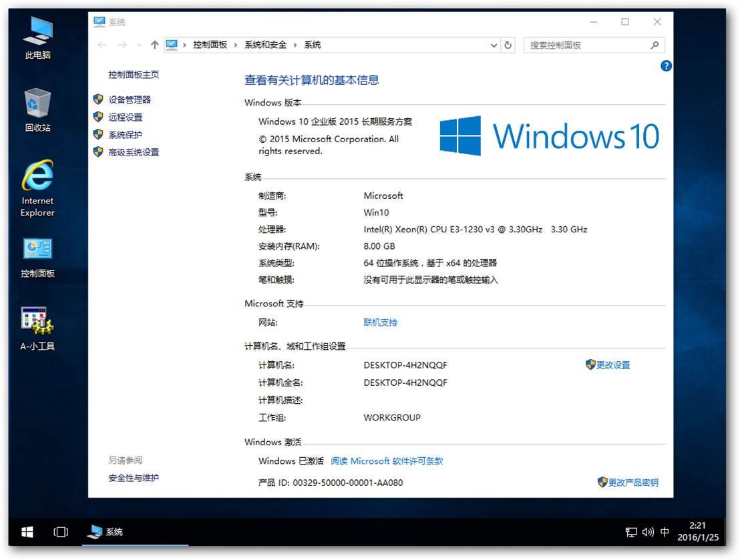The width and height of the screenshot is (740, 560).
Task: Click shield icon next to 更改设置
Action: pyautogui.click(x=590, y=364)
